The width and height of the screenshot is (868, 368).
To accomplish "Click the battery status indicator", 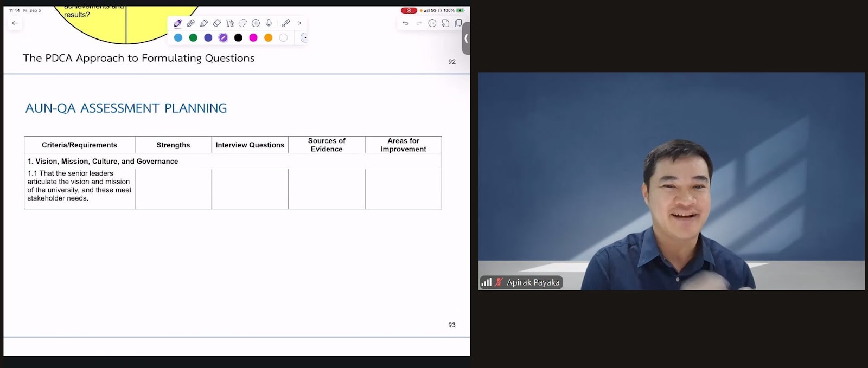I will pyautogui.click(x=461, y=10).
